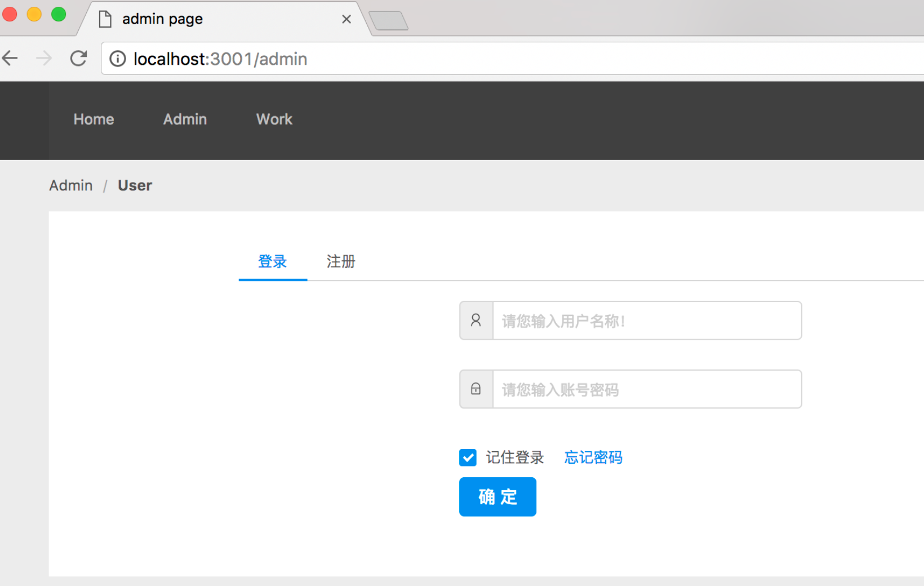Click the user icon beside username field
Viewport: 924px width, 586px height.
pyautogui.click(x=476, y=321)
